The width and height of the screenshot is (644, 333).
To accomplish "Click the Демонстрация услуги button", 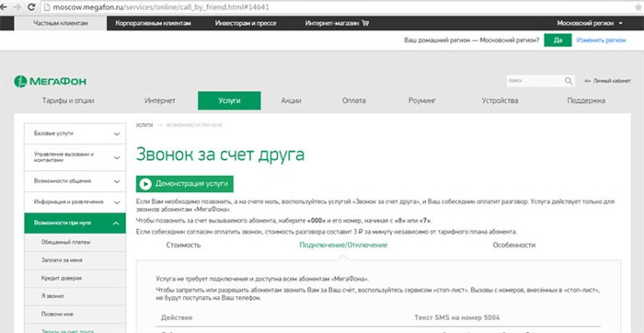I will (x=185, y=184).
